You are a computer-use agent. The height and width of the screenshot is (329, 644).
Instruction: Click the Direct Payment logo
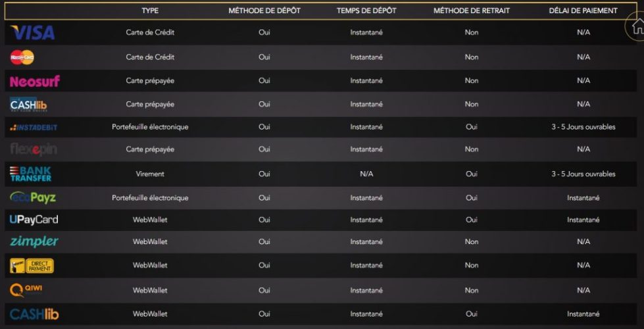32,266
